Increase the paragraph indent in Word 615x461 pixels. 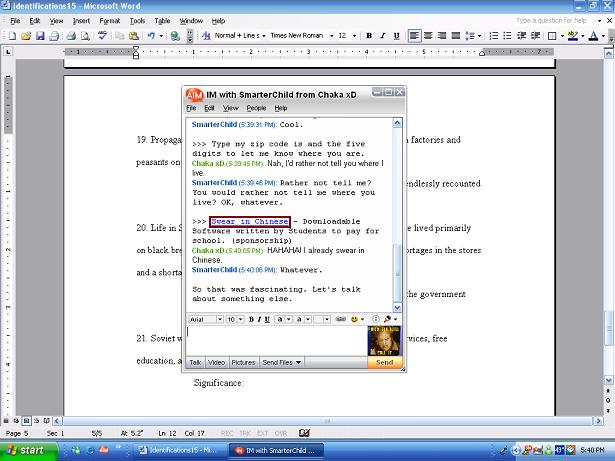[x=535, y=36]
